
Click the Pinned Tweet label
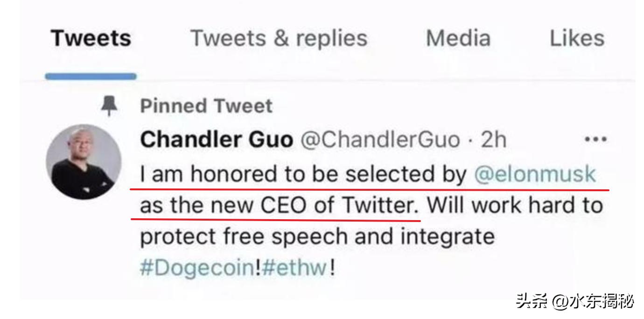click(x=206, y=106)
